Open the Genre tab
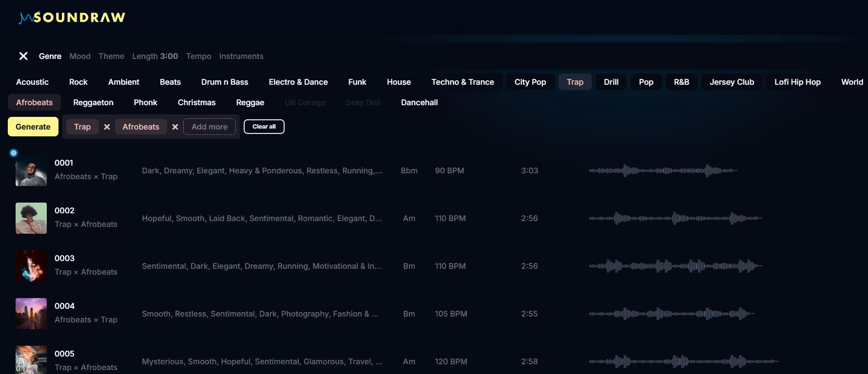The image size is (868, 374). pyautogui.click(x=50, y=56)
